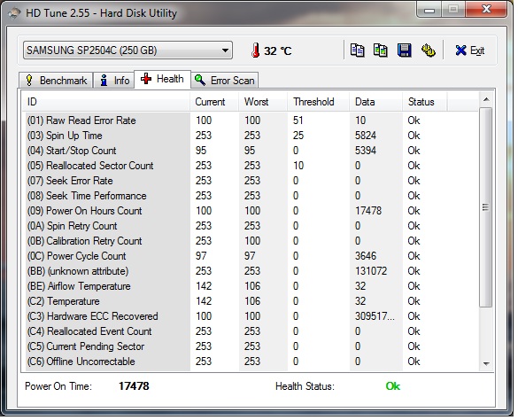This screenshot has width=518, height=420.
Task: Switch to the Info tab
Action: tap(113, 81)
